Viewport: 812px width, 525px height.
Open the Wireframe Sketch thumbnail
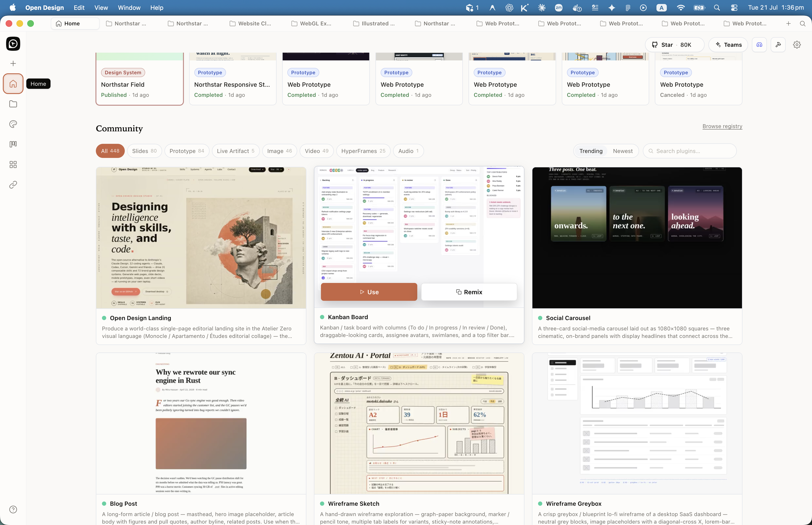click(x=419, y=423)
